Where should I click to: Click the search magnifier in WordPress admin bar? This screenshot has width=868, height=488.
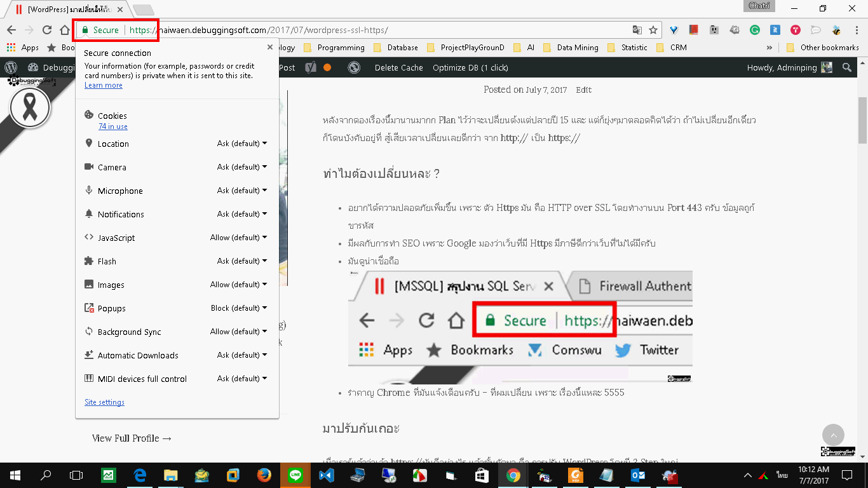(846, 67)
